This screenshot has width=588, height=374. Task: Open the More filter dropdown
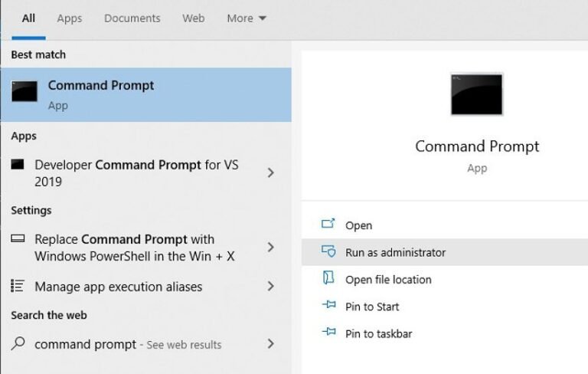[x=247, y=18]
